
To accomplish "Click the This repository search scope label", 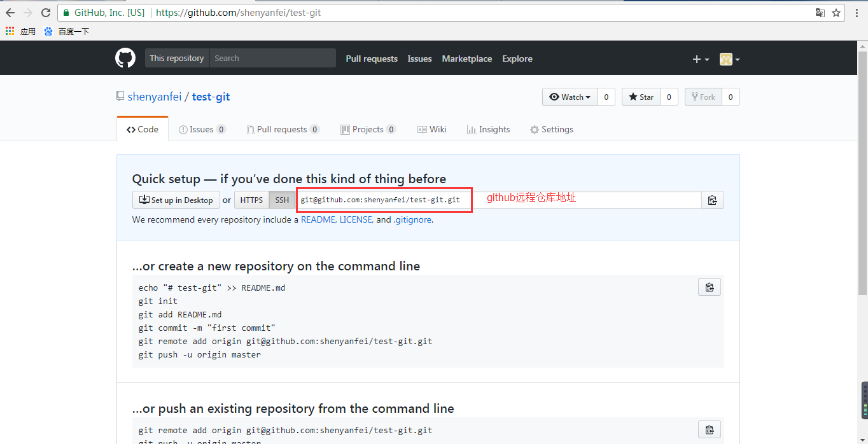I will pyautogui.click(x=177, y=58).
